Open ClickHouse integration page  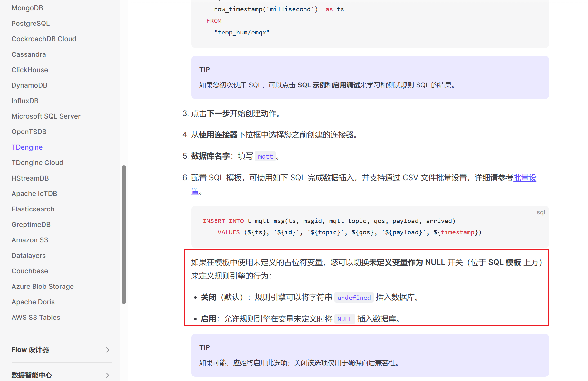coord(30,70)
